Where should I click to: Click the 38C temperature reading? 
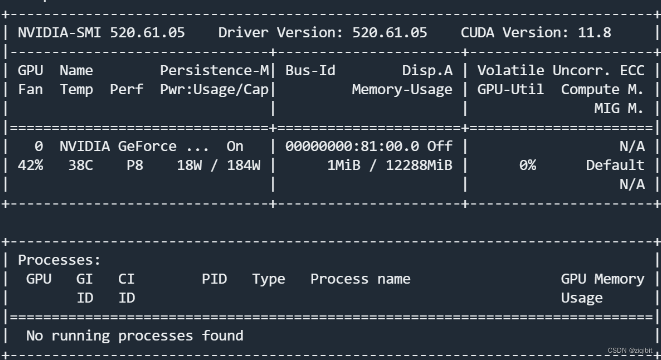(81, 165)
